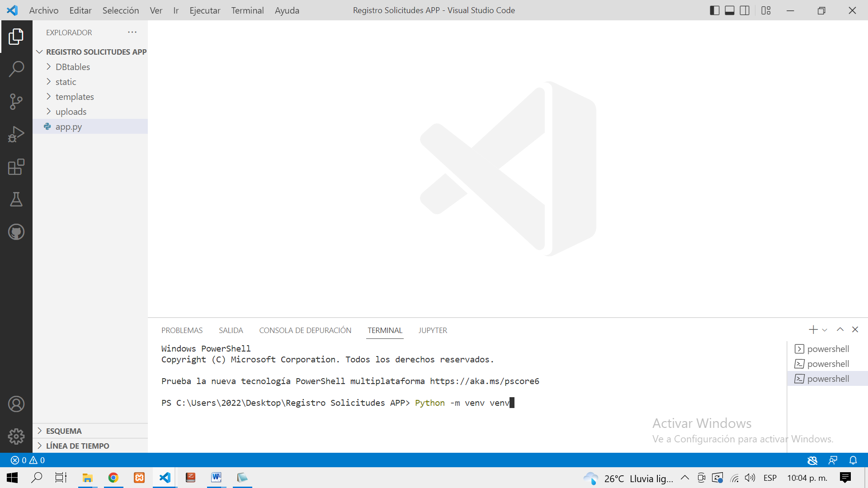Create a new terminal with the plus button
This screenshot has height=488, width=868.
tap(813, 329)
